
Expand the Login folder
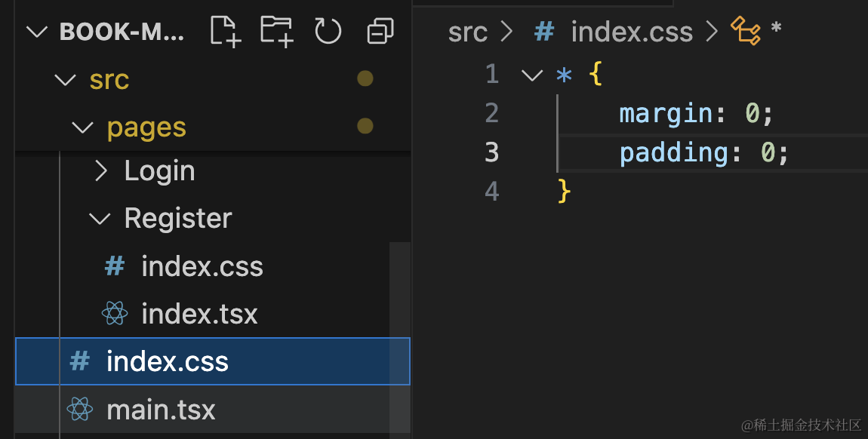101,171
